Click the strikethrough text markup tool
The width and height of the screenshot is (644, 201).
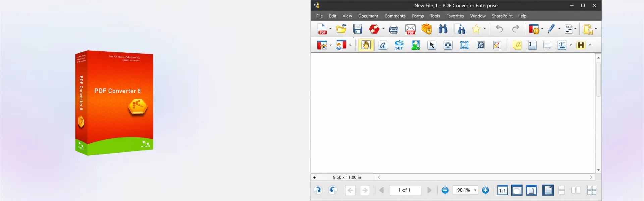(x=562, y=45)
